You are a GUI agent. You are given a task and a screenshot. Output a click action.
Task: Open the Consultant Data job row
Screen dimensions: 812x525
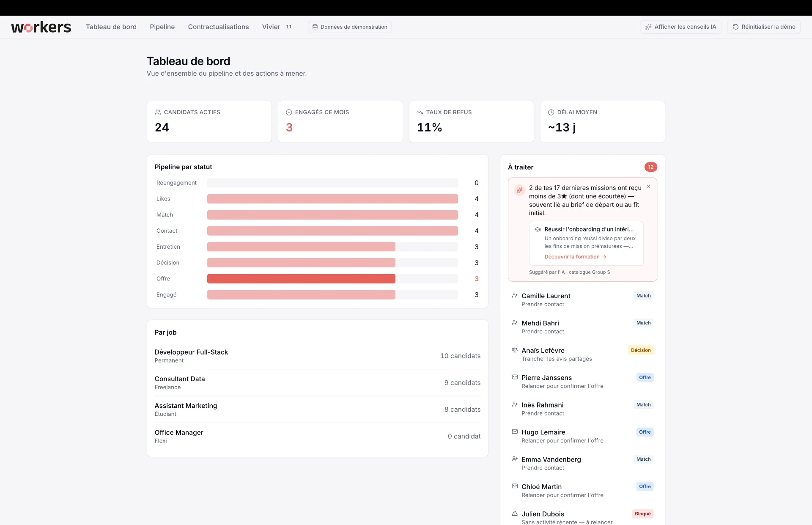[x=318, y=382]
